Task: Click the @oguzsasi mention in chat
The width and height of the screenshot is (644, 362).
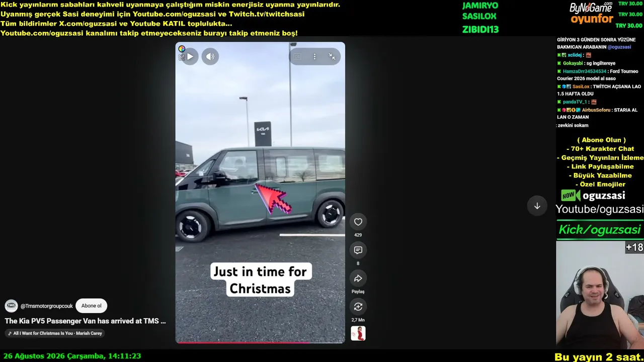Action: click(x=619, y=47)
